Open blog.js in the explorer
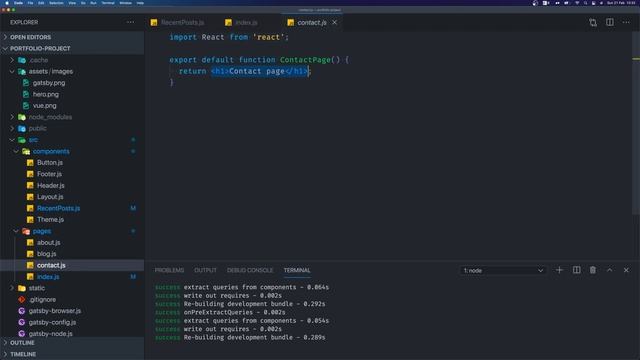Image resolution: width=640 pixels, height=360 pixels. (x=47, y=254)
